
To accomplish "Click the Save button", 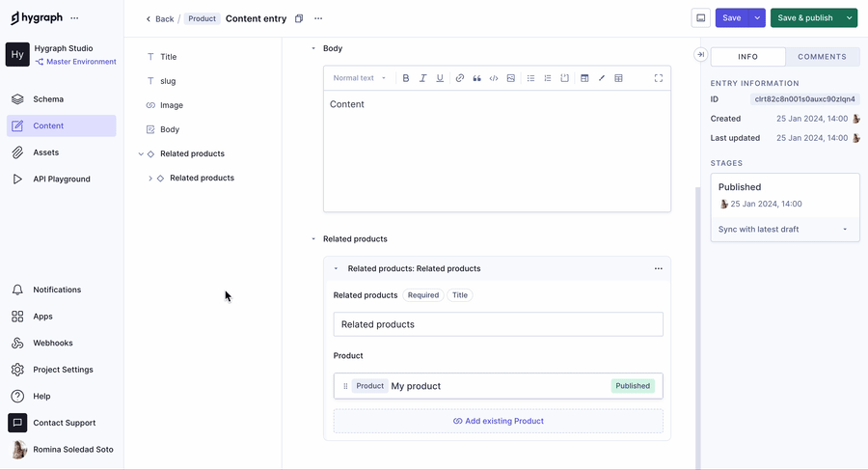I will pos(732,17).
